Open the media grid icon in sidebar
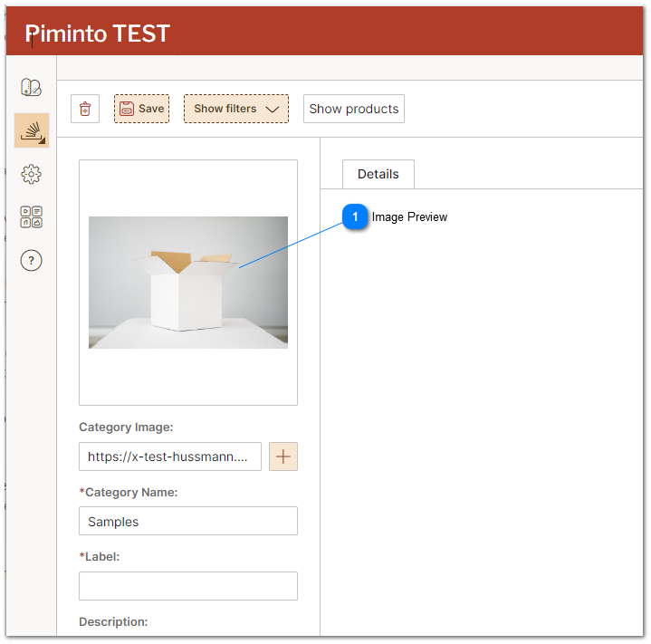The width and height of the screenshot is (651, 644). (31, 216)
